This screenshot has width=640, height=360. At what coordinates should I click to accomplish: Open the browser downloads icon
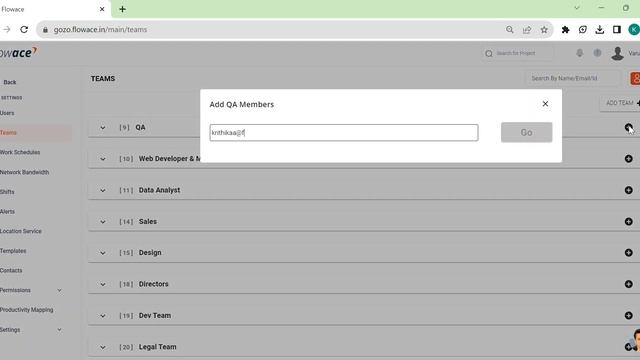coord(600,29)
